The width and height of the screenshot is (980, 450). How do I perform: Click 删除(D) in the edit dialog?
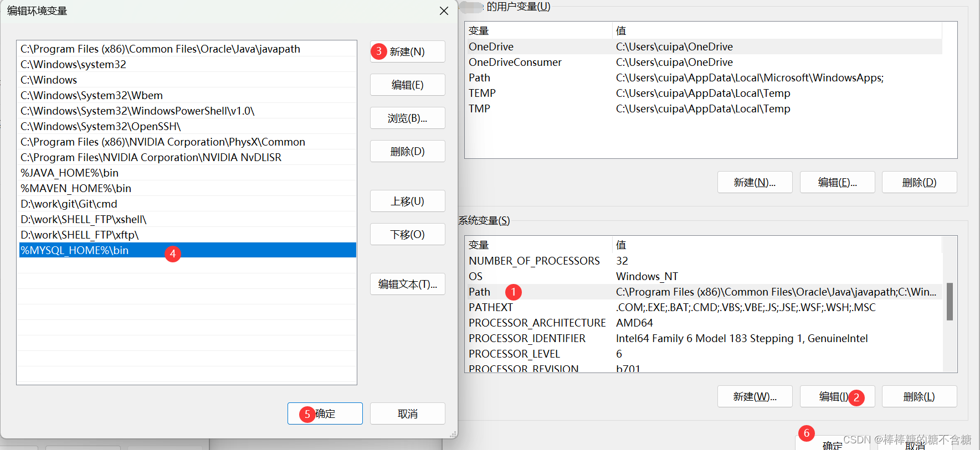point(408,151)
